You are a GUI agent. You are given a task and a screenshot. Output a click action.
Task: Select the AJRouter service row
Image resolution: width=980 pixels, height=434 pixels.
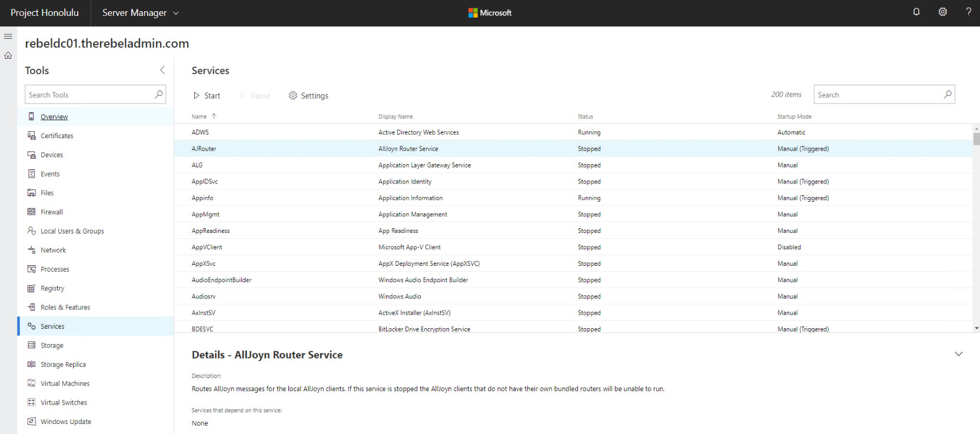point(573,149)
